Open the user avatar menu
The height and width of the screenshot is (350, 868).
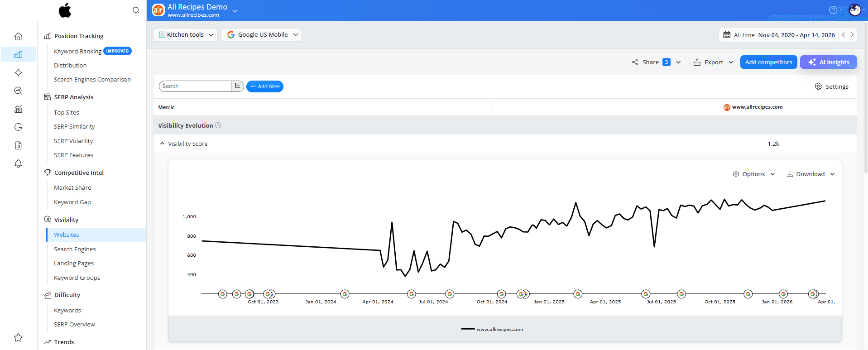tap(854, 10)
